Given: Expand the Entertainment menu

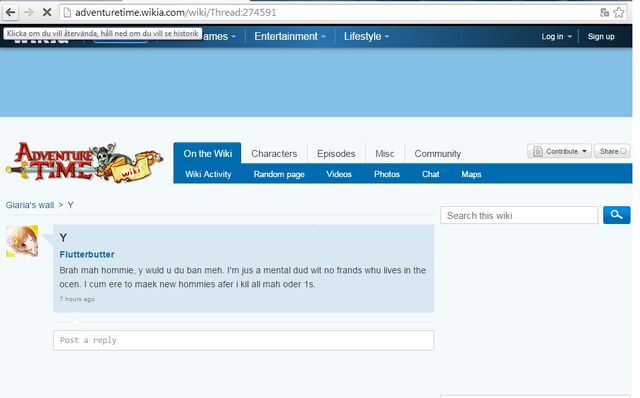Looking at the screenshot, I should point(290,36).
